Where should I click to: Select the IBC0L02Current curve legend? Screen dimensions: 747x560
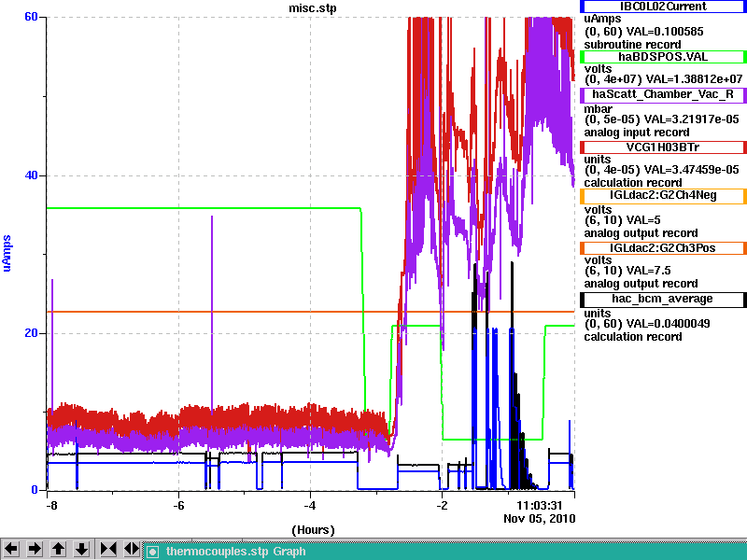click(x=663, y=7)
